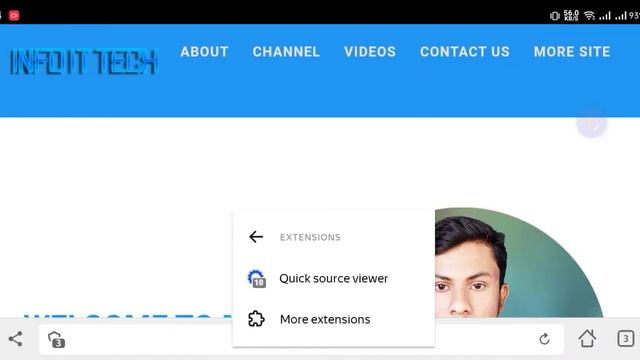Tap the profile photo of the man
This screenshot has height=360, width=640.
tap(518, 262)
